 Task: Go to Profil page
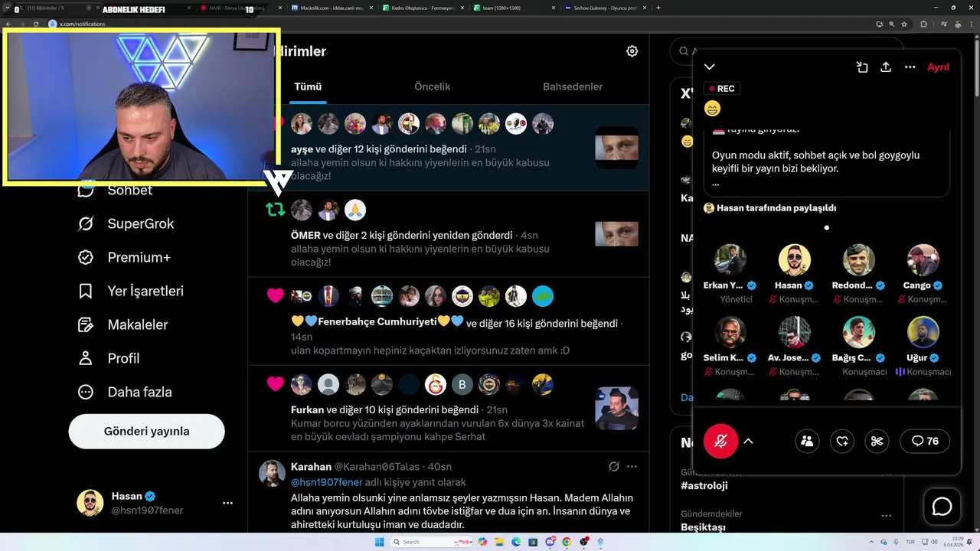(109, 358)
